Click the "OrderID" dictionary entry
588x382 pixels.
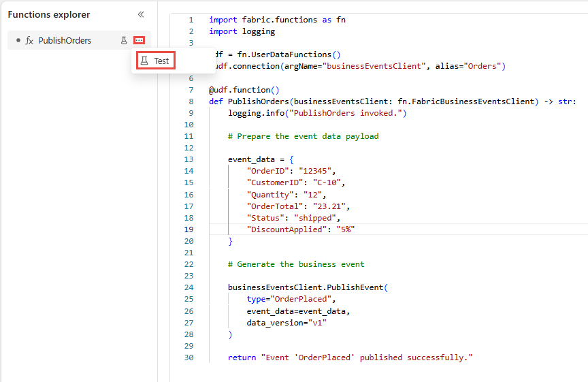coord(291,171)
